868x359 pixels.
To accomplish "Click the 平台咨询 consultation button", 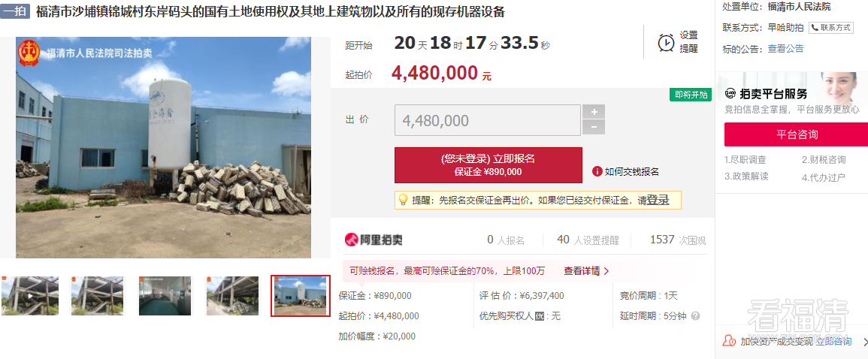I will 797,134.
